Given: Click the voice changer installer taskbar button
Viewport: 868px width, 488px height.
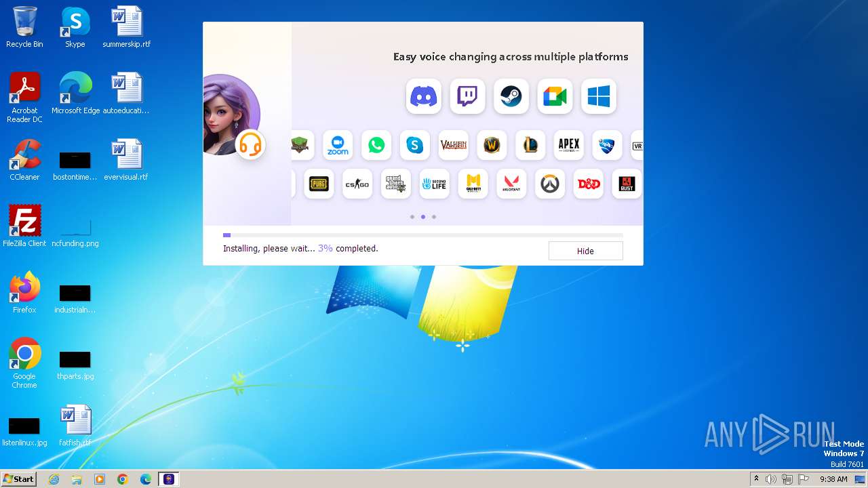Looking at the screenshot, I should (x=169, y=479).
